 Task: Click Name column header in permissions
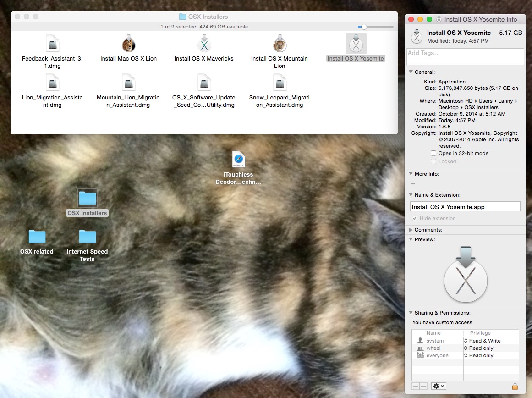pyautogui.click(x=433, y=333)
